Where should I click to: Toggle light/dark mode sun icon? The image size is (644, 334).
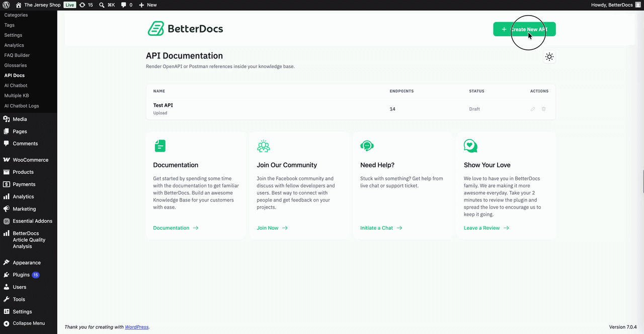[549, 57]
